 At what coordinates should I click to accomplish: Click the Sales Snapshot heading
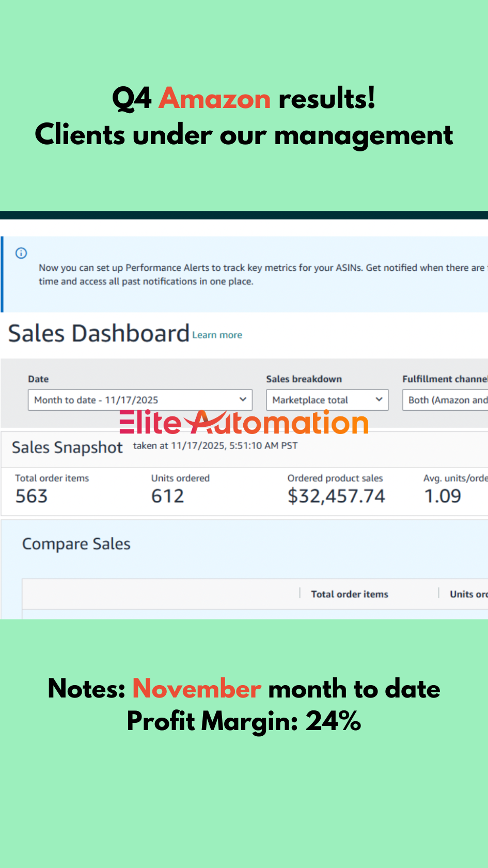coord(67,447)
